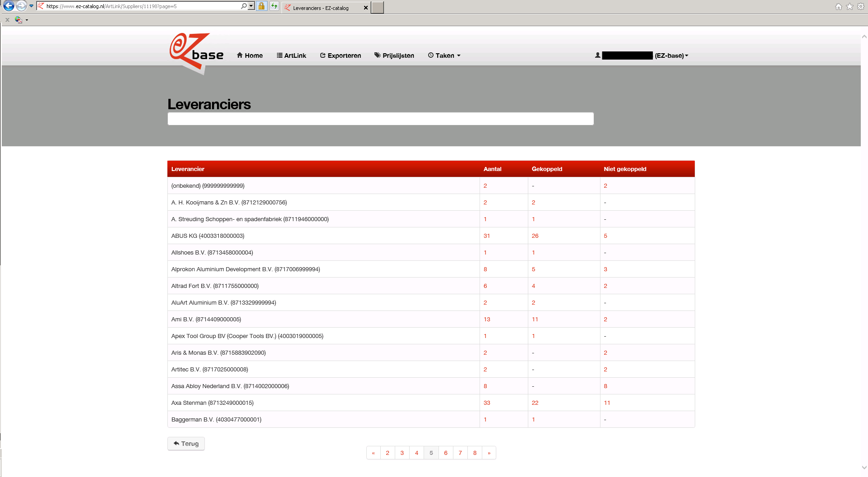Close the toolbar with the X button
Image resolution: width=868 pixels, height=477 pixels.
7,20
